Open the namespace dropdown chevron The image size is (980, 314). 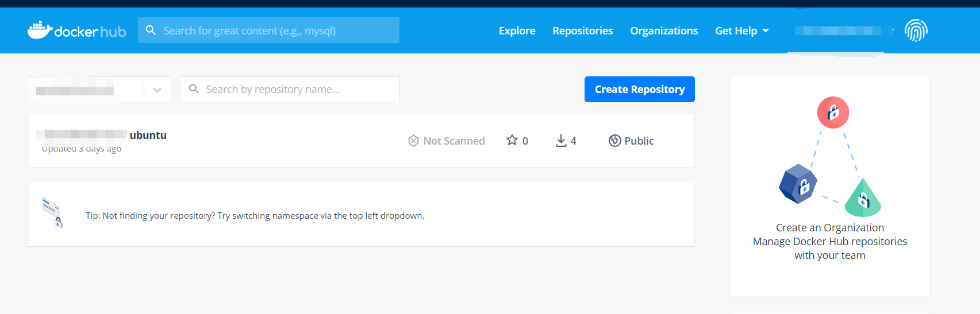[157, 90]
